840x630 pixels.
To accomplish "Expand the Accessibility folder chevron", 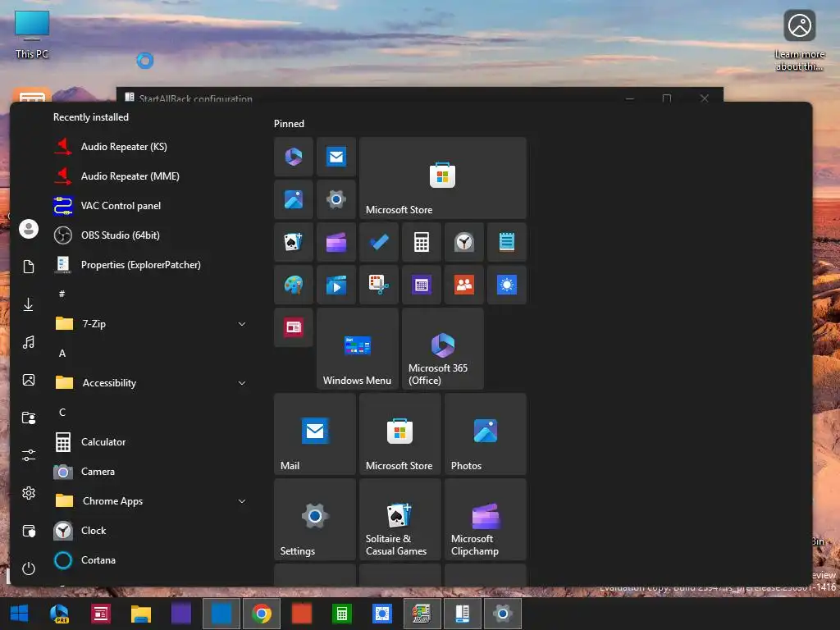I will tap(242, 382).
